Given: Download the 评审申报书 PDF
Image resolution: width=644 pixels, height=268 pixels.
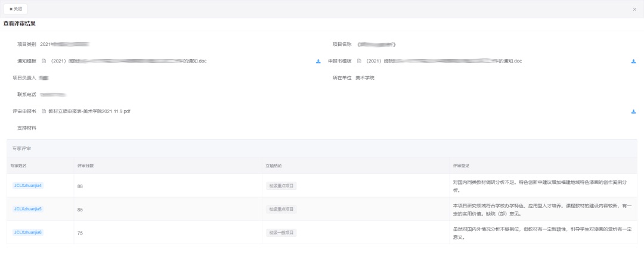Looking at the screenshot, I should [x=633, y=111].
